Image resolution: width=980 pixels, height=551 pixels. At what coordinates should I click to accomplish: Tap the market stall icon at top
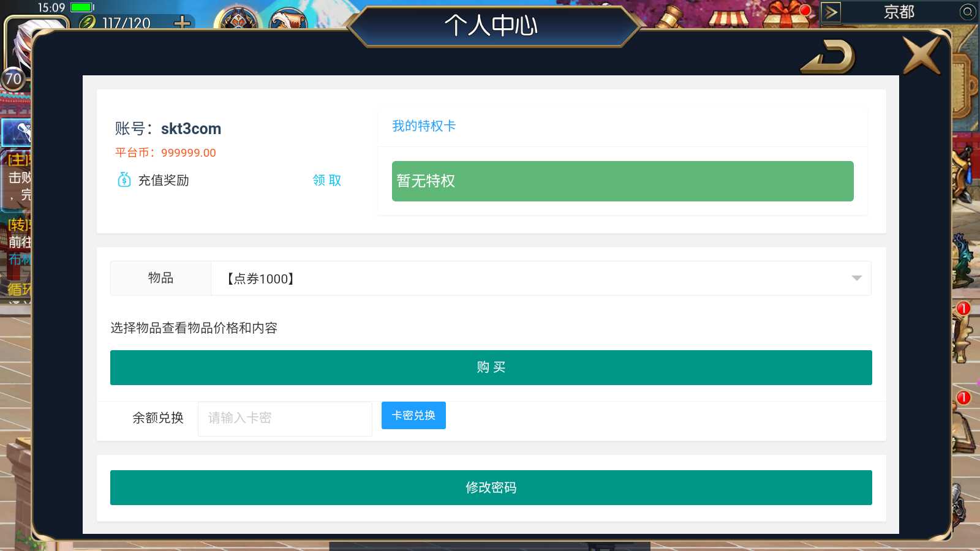tap(729, 18)
